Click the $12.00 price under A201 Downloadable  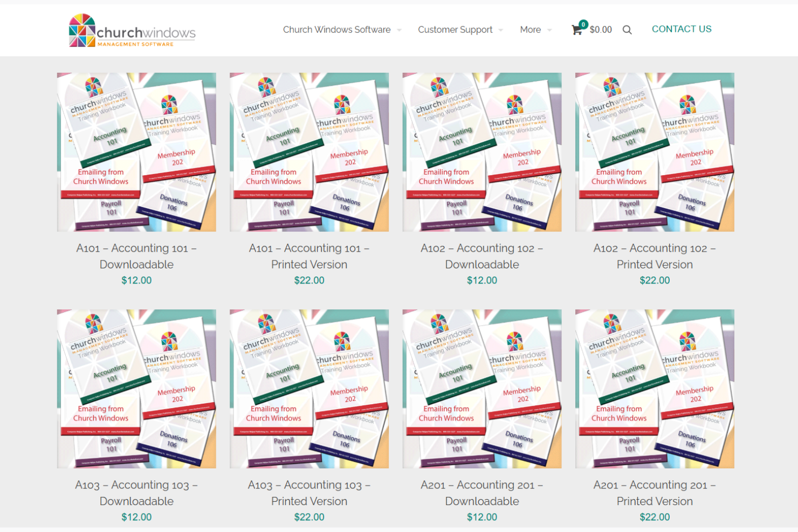[x=482, y=517]
